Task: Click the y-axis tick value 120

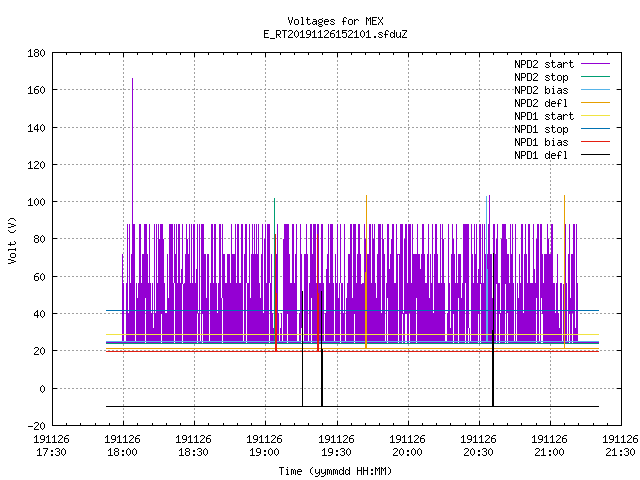Action: tap(36, 165)
